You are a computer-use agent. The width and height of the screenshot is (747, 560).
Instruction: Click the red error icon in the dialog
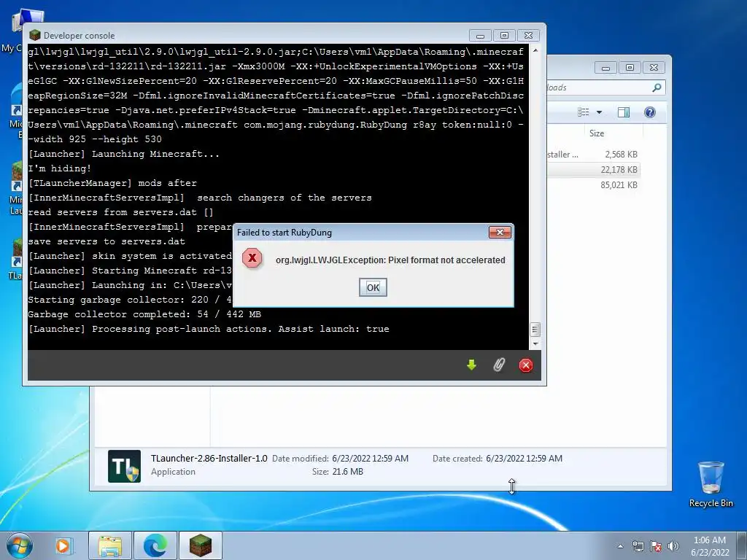[x=252, y=258]
